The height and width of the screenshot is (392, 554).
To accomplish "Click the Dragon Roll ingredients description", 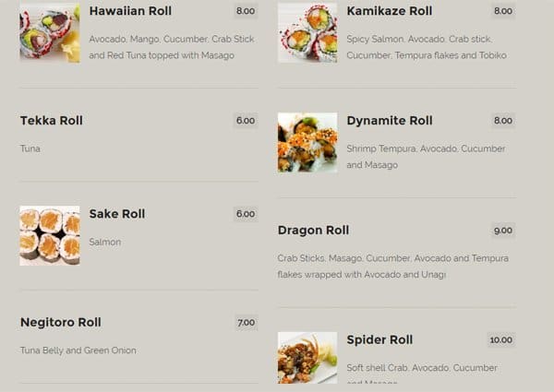I will [391, 267].
